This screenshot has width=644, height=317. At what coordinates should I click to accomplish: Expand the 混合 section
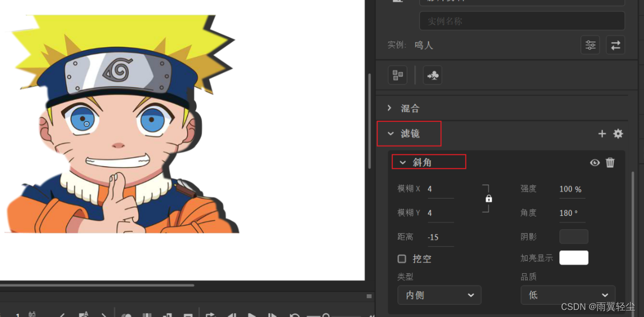point(389,108)
